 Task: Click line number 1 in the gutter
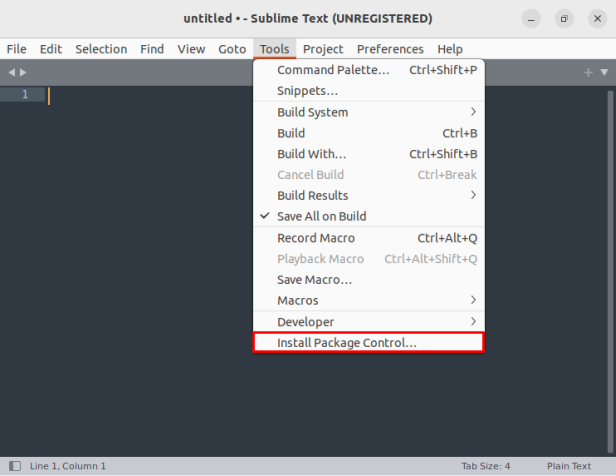(28, 95)
